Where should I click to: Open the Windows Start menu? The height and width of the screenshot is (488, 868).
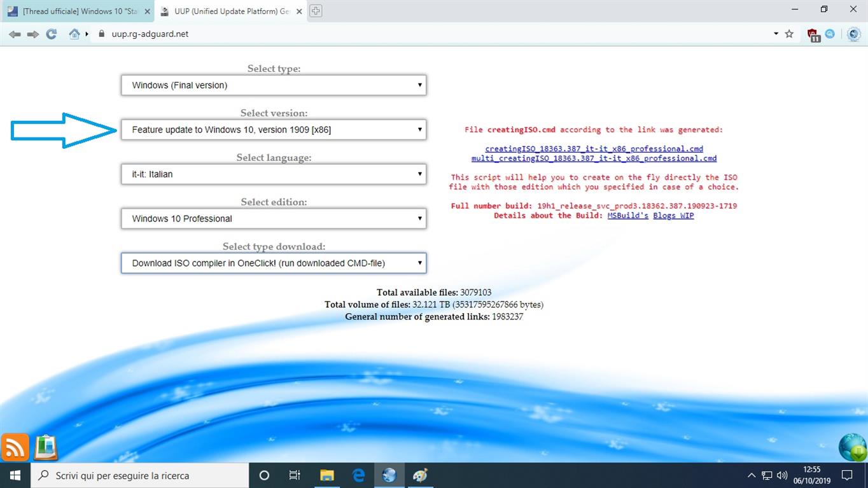coord(15,475)
